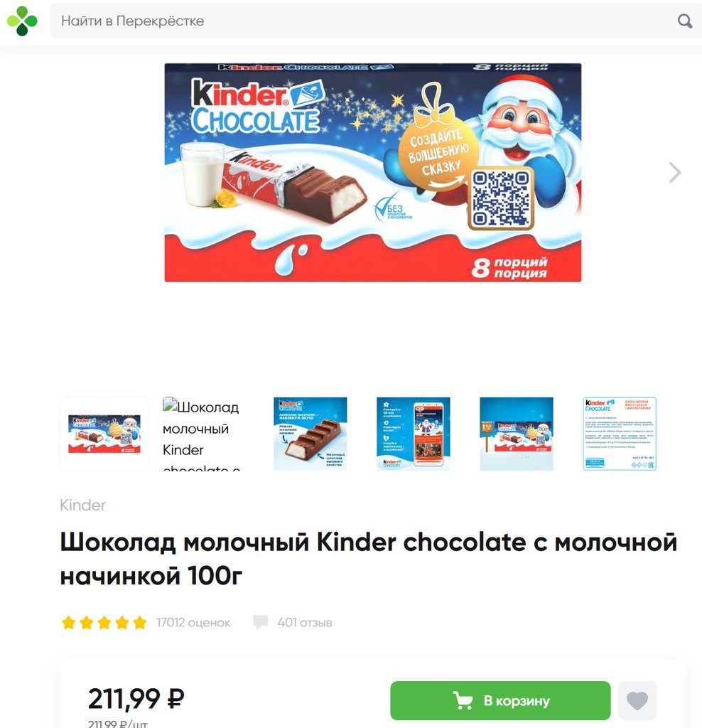The image size is (702, 728).
Task: Open the phone QR promo thumbnail
Action: [414, 434]
